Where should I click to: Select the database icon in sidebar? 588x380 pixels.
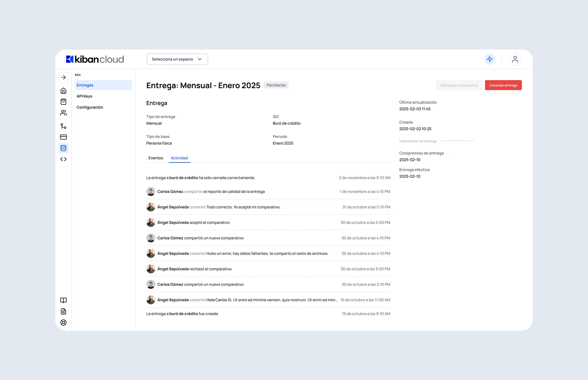(63, 148)
